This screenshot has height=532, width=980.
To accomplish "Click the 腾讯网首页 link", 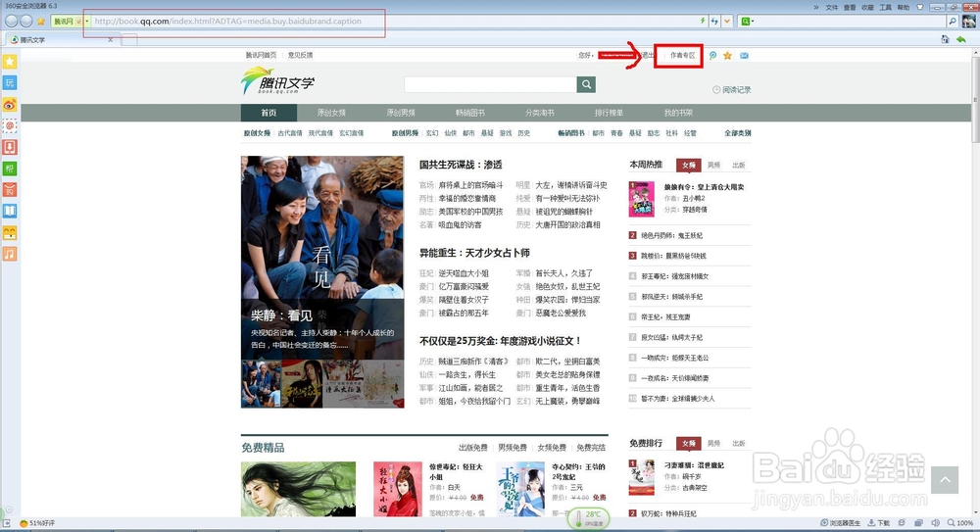I will pyautogui.click(x=262, y=55).
